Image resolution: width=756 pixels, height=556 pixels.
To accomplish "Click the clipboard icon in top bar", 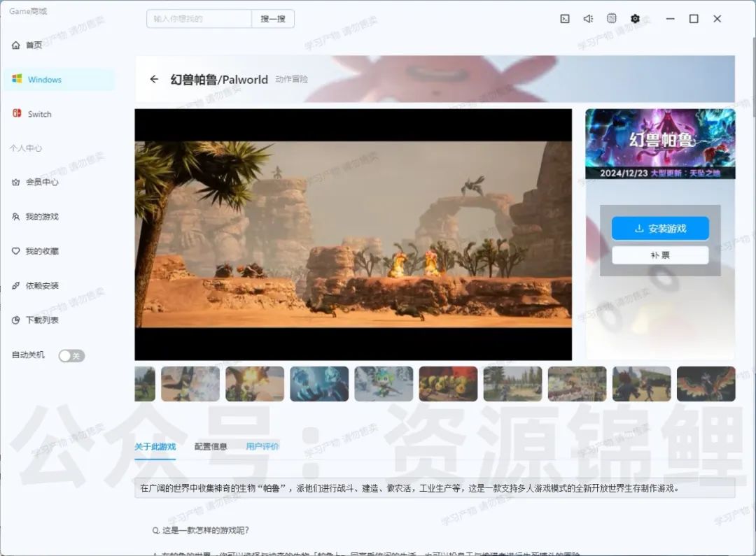I will tap(611, 18).
